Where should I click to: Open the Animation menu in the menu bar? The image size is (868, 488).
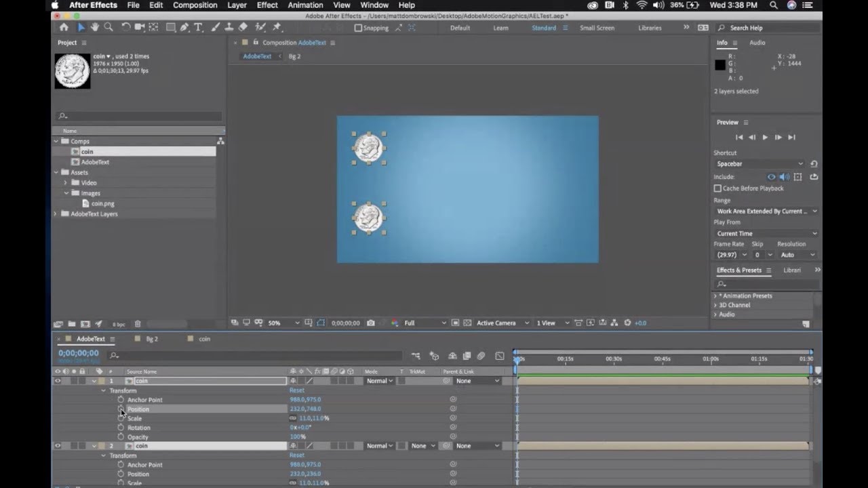coord(304,5)
